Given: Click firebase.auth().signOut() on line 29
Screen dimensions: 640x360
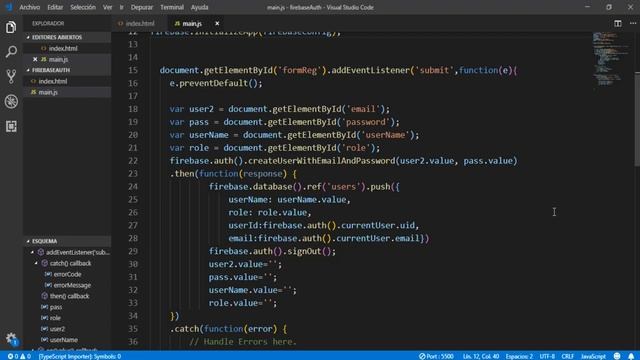Looking at the screenshot, I should (272, 251).
